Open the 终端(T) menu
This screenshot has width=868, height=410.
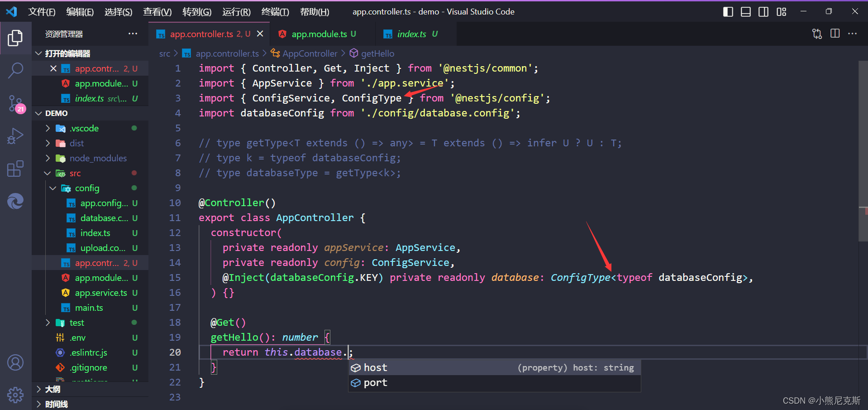pyautogui.click(x=275, y=12)
